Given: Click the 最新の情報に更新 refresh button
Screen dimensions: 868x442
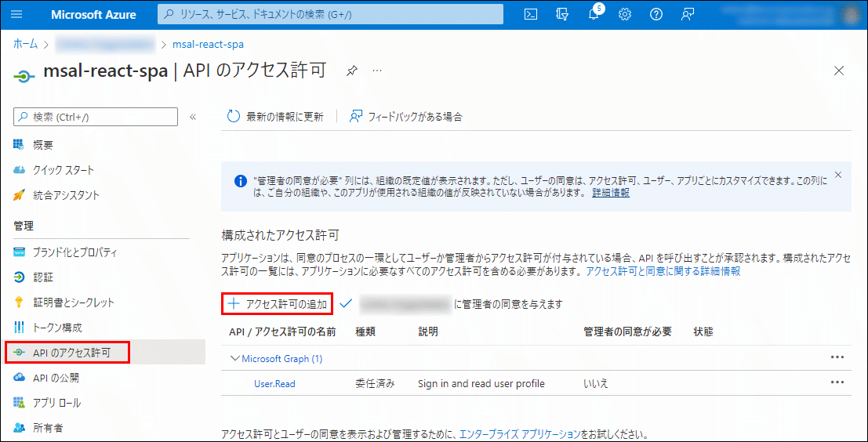Looking at the screenshot, I should pyautogui.click(x=275, y=116).
